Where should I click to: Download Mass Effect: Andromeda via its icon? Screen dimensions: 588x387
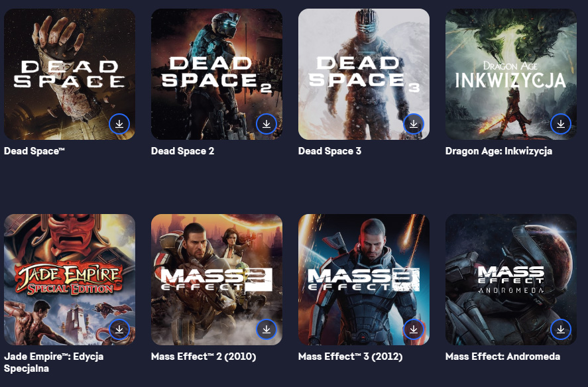[561, 329]
